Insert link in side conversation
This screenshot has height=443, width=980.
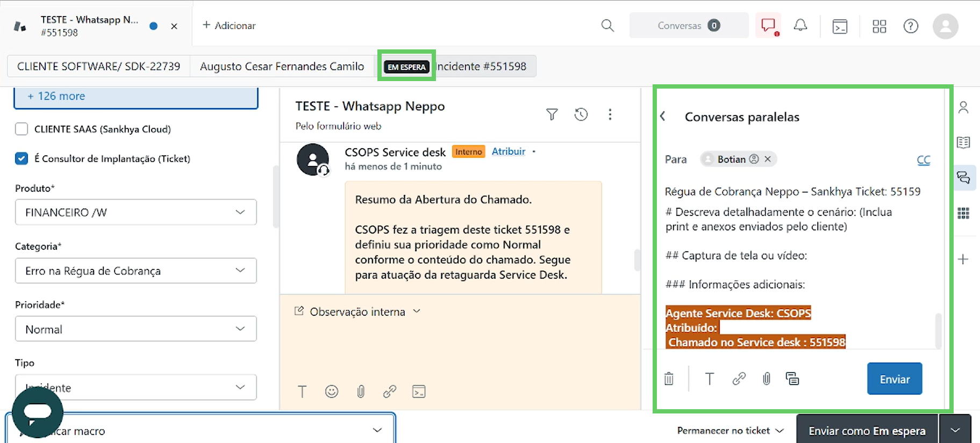coord(739,379)
